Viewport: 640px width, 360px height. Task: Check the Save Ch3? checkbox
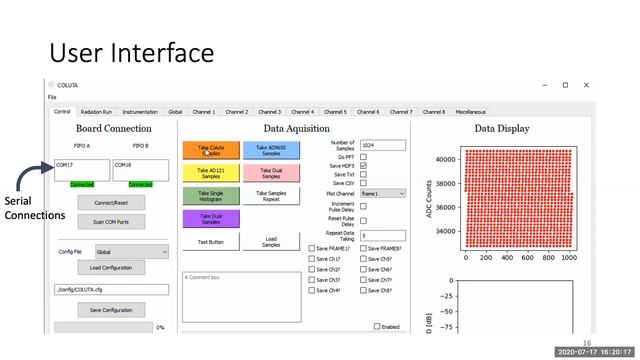(311, 280)
